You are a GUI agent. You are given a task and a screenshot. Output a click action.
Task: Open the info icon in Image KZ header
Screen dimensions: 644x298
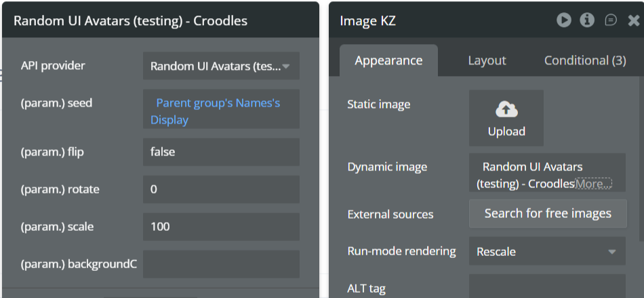point(587,20)
